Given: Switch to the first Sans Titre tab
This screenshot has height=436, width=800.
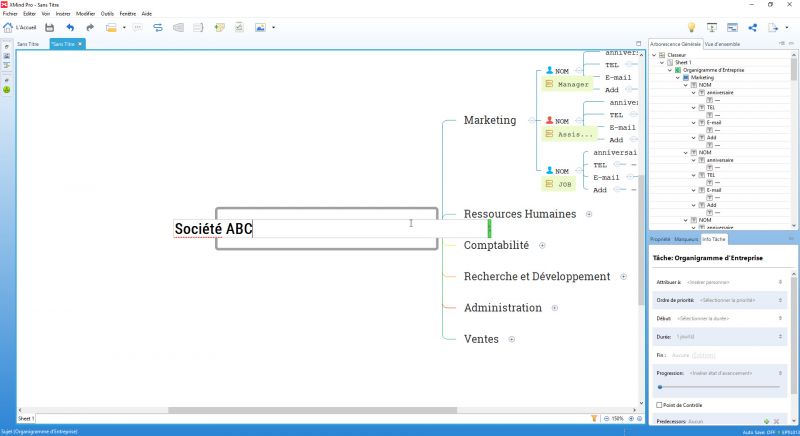Looking at the screenshot, I should click(x=28, y=44).
